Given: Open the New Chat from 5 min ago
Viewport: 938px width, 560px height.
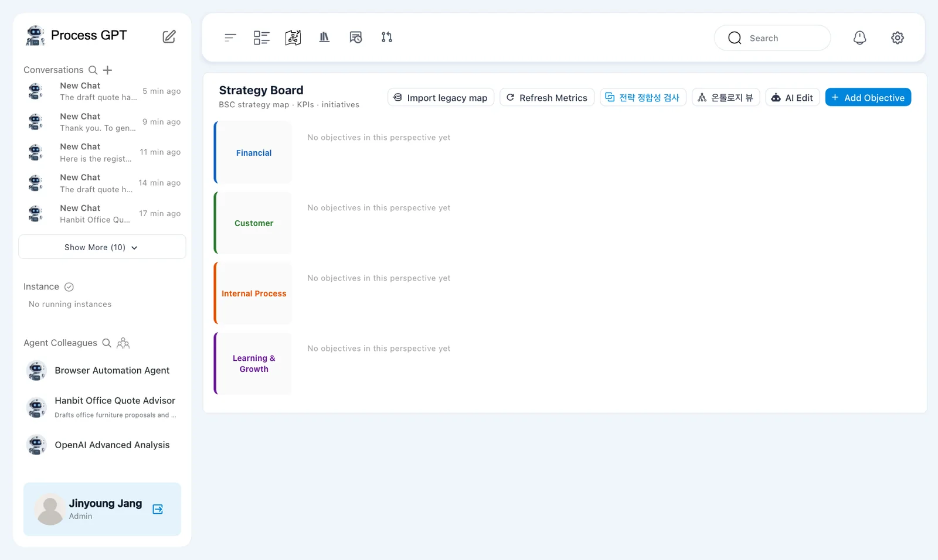Looking at the screenshot, I should click(x=102, y=91).
